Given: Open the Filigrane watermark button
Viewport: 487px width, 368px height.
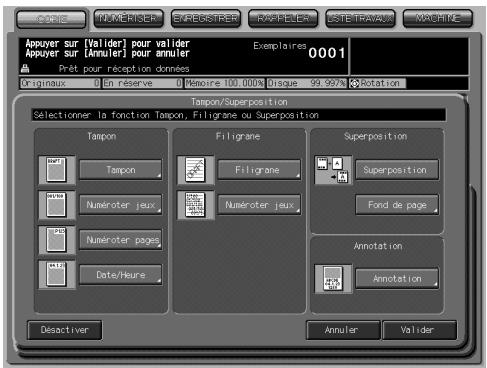Looking at the screenshot, I should pyautogui.click(x=259, y=170).
